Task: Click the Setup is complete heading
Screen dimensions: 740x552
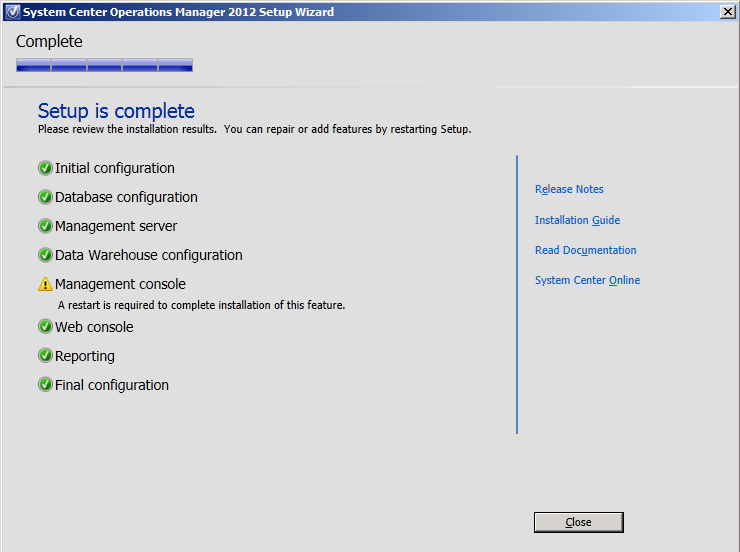Action: (116, 111)
